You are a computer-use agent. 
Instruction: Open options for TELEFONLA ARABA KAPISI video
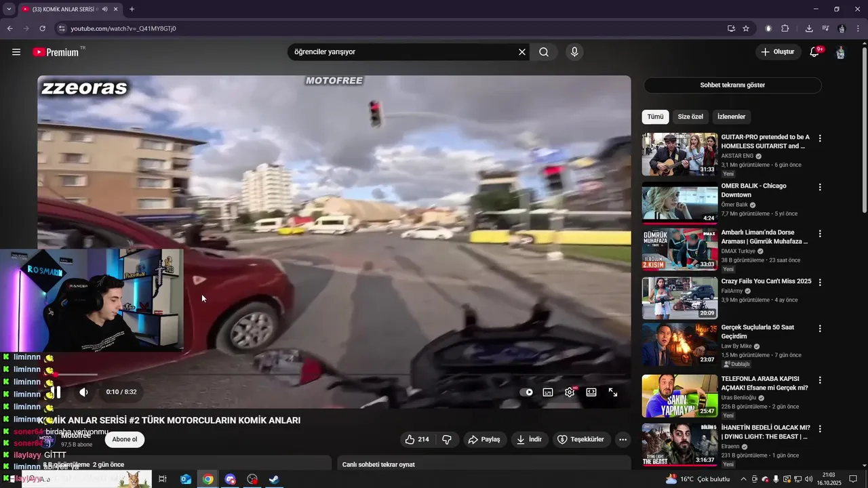pyautogui.click(x=820, y=380)
